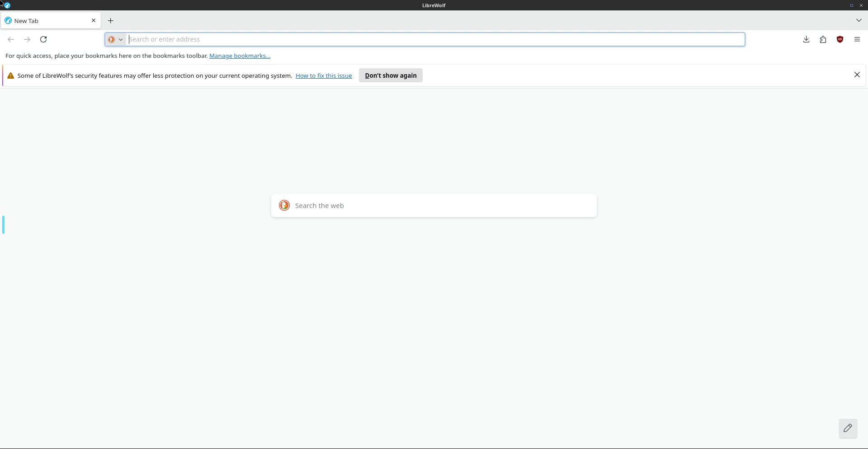Click the uBlock Origin shield icon

(x=840, y=39)
